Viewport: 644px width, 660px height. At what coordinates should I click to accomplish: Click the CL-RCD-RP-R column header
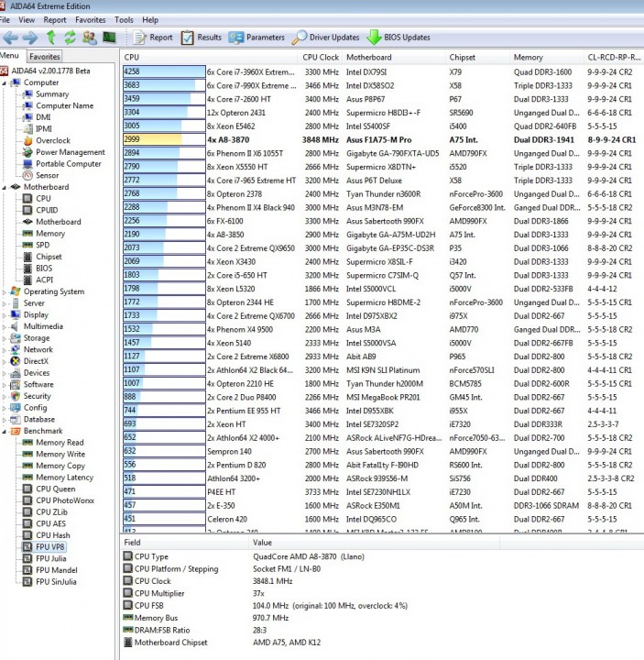pyautogui.click(x=614, y=57)
